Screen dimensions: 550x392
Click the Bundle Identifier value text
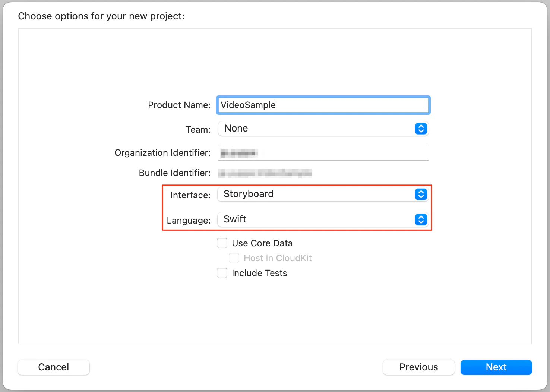point(265,173)
